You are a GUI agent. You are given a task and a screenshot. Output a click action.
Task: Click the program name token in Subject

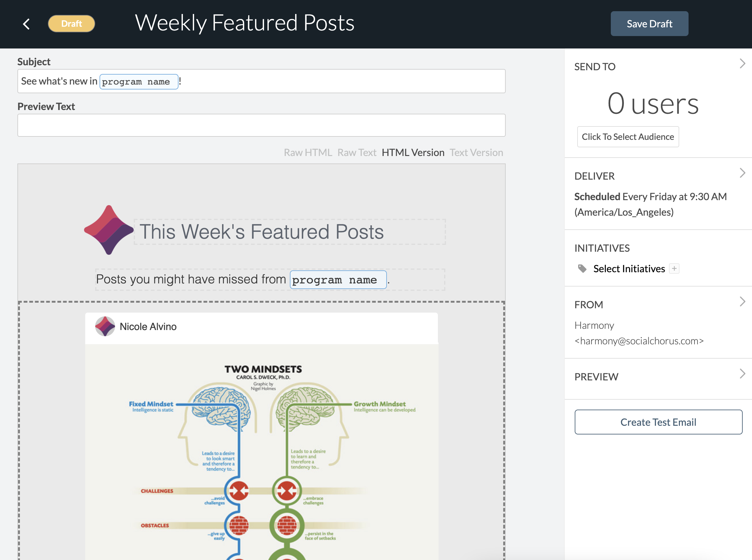(x=139, y=82)
